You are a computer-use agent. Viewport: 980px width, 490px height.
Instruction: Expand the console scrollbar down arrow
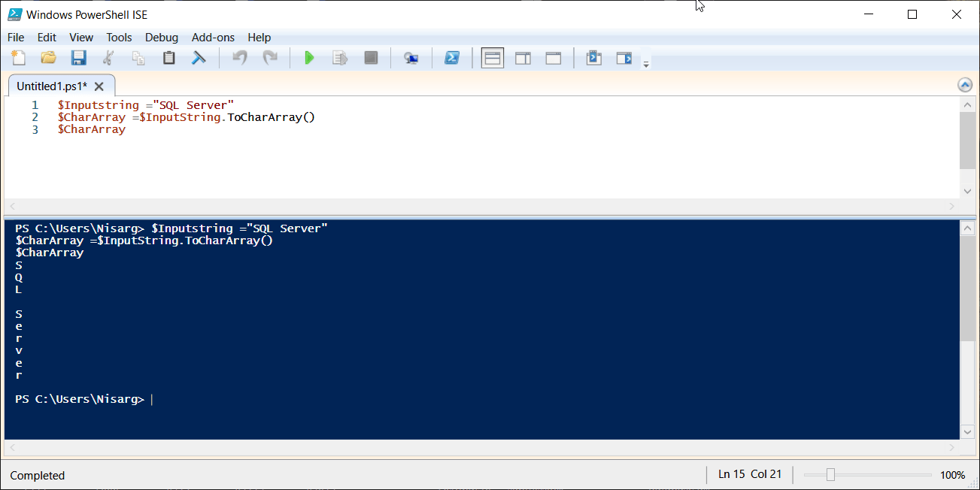[x=967, y=431]
